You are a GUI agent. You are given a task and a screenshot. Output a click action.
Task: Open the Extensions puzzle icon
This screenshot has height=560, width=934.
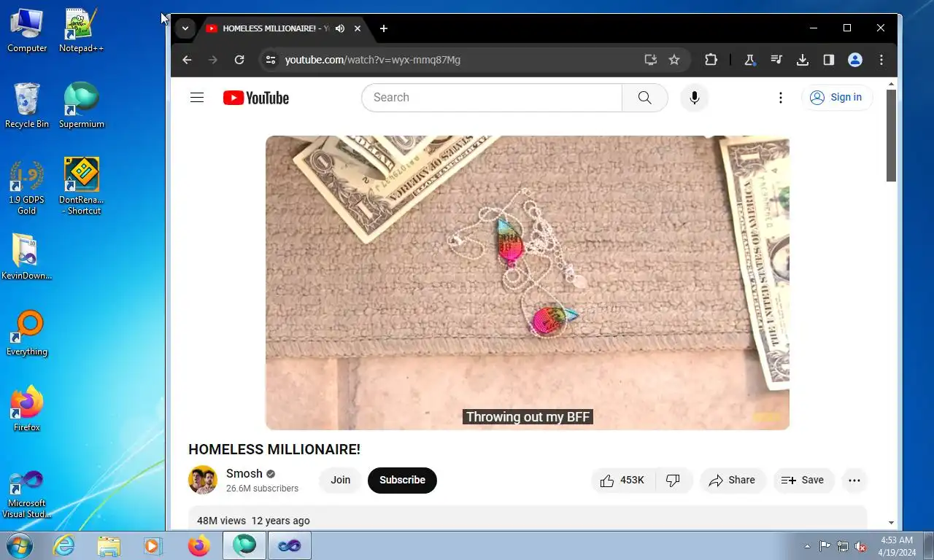pyautogui.click(x=711, y=60)
